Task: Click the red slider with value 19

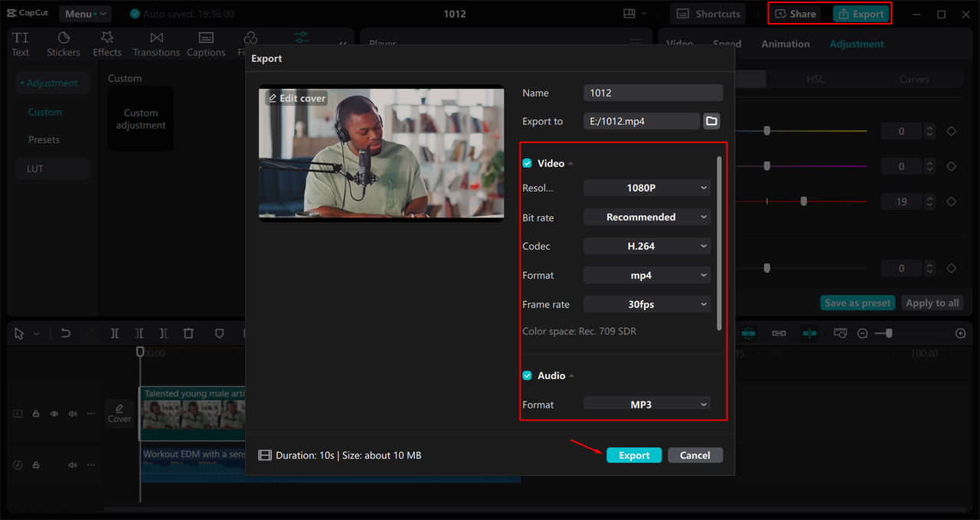Action: [x=804, y=201]
